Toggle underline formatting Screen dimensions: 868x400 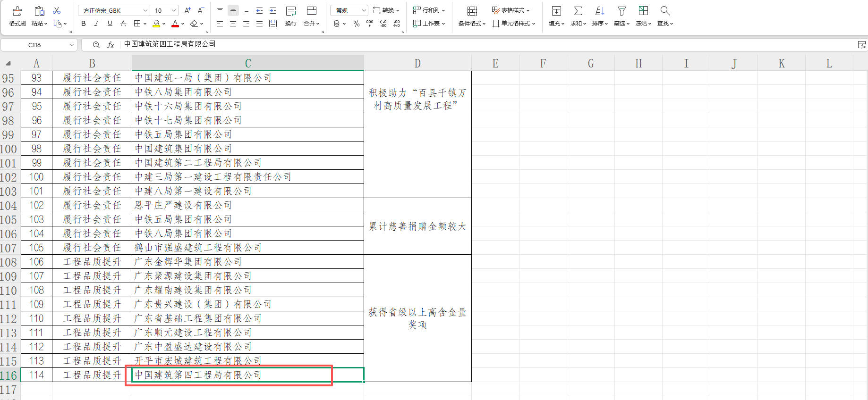pyautogui.click(x=110, y=24)
